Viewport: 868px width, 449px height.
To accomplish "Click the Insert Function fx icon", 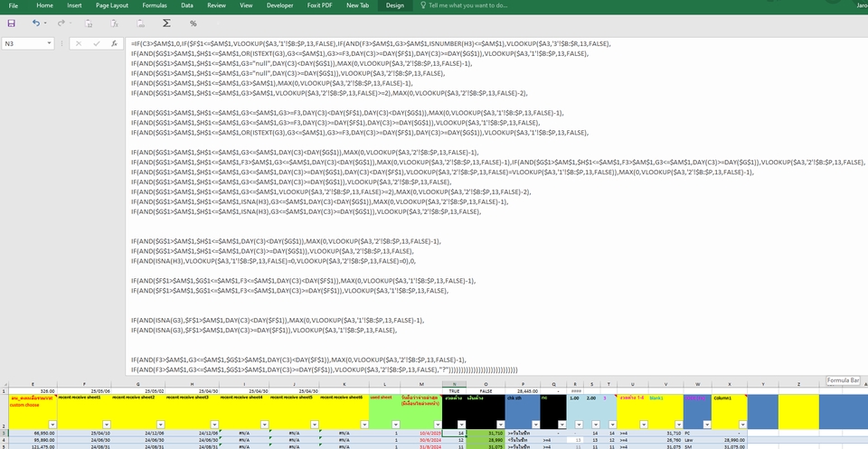I will [115, 42].
